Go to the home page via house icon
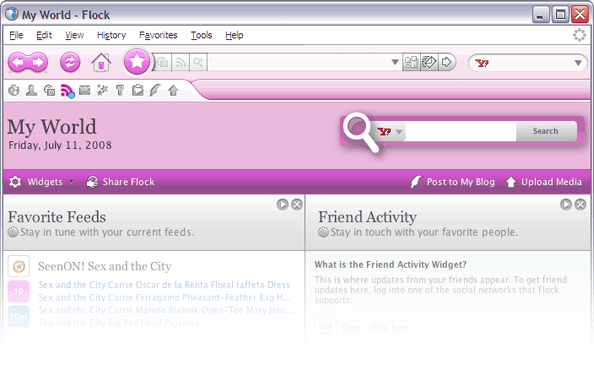 pyautogui.click(x=101, y=62)
